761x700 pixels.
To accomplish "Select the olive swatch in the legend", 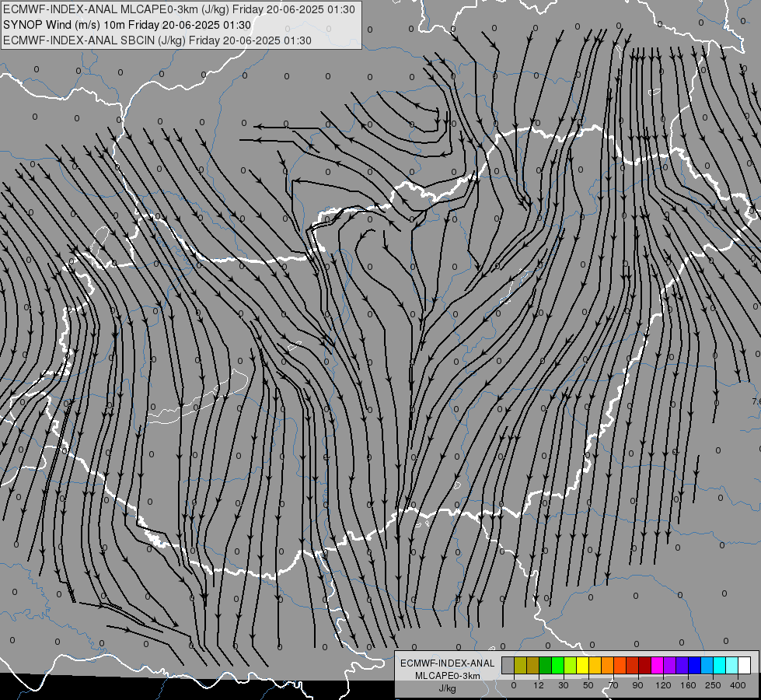I will coord(520,665).
